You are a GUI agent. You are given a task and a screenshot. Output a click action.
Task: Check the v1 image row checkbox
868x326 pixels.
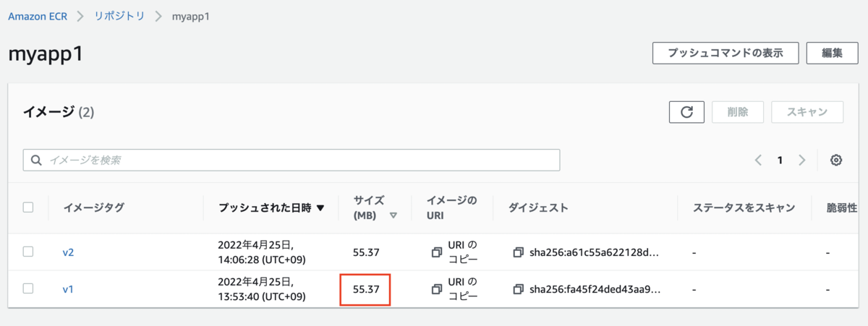click(28, 288)
